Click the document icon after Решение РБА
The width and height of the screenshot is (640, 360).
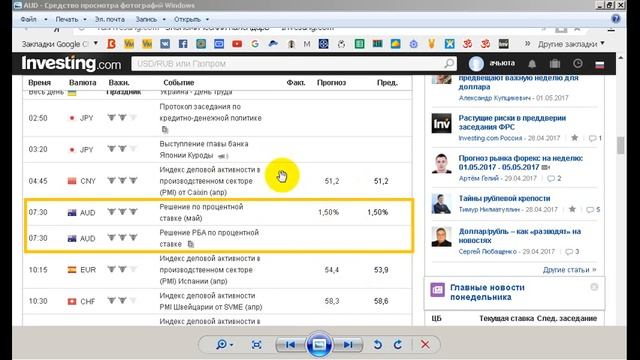tap(191, 244)
